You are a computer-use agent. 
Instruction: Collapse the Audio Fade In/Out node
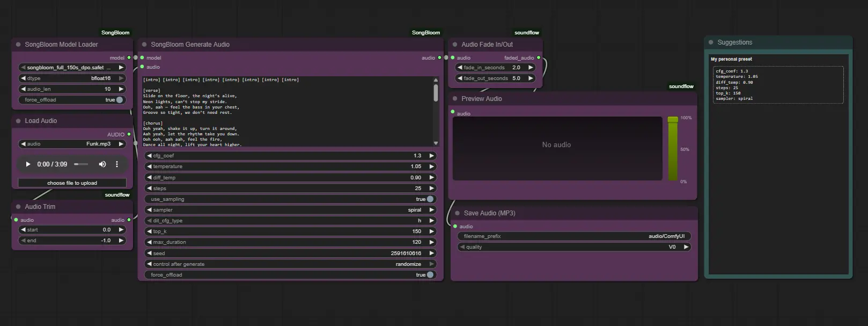tap(455, 45)
